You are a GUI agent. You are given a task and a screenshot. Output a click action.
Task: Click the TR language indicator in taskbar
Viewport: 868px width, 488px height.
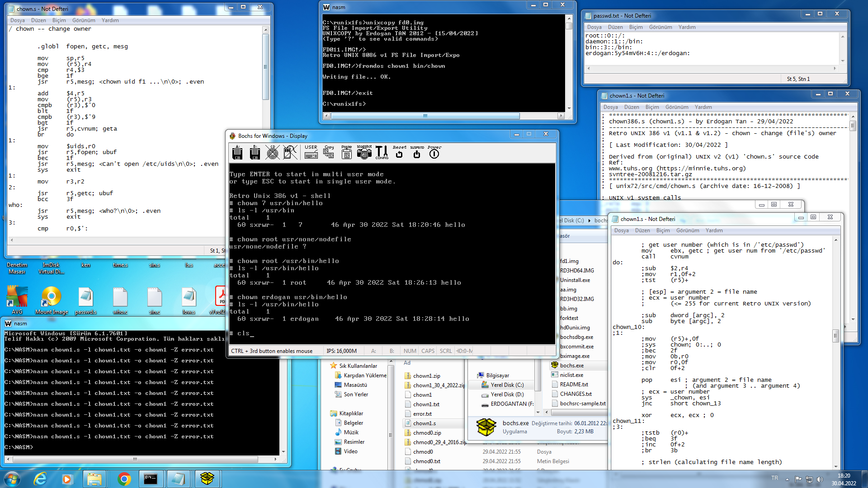coord(775,478)
